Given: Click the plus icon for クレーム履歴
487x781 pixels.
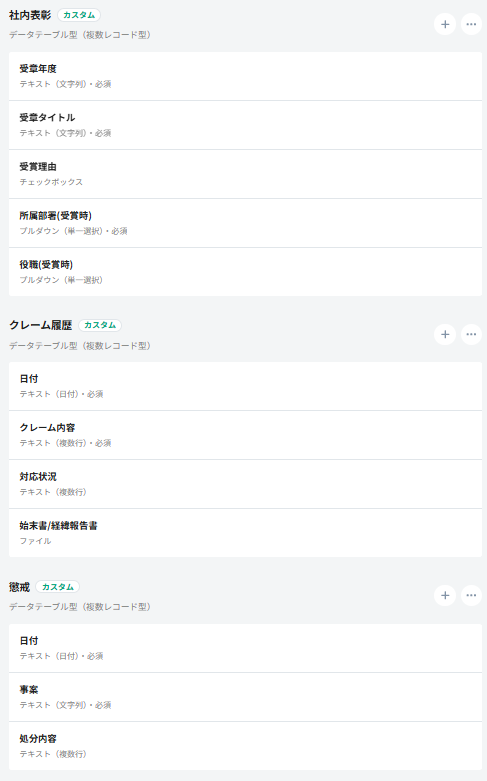Looking at the screenshot, I should [445, 334].
